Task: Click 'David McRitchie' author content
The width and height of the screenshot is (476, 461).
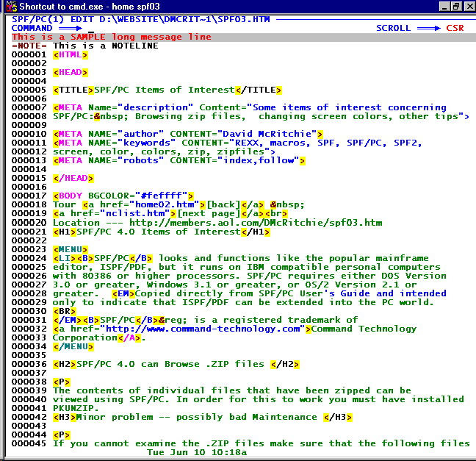Action: click(x=267, y=134)
